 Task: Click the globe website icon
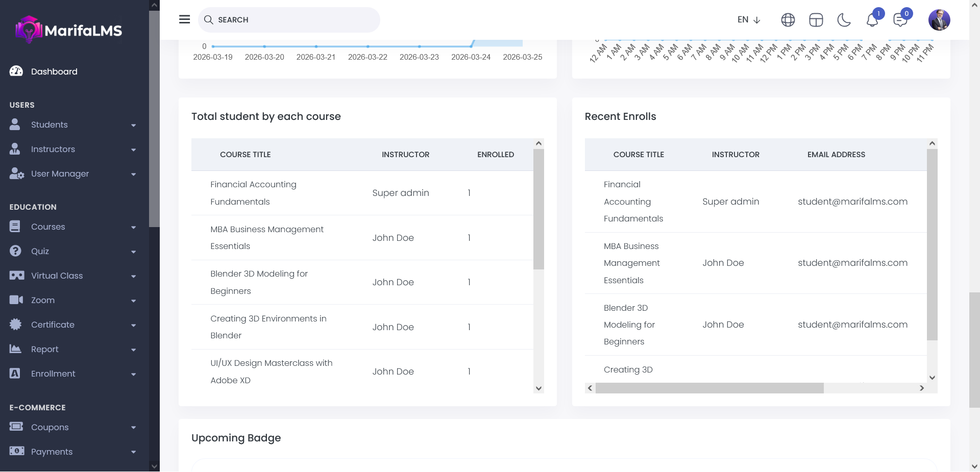click(x=788, y=20)
